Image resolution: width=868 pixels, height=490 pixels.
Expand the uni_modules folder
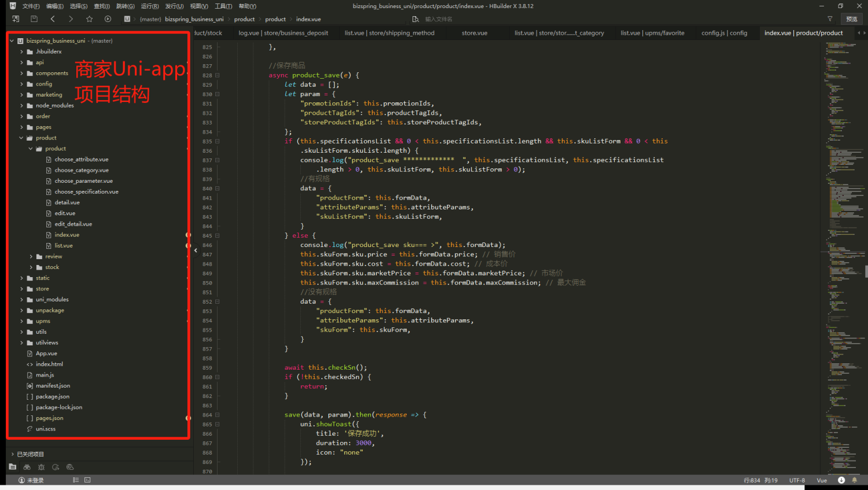[x=21, y=300]
